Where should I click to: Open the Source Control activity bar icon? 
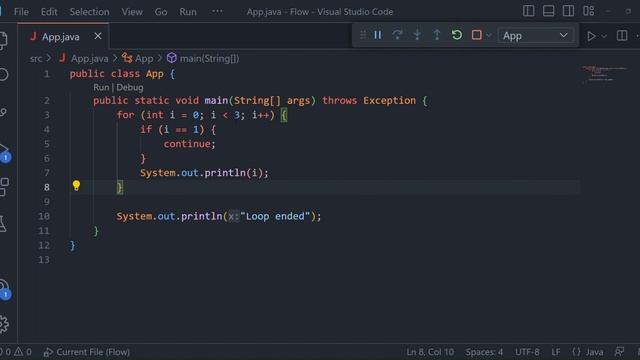pyautogui.click(x=3, y=112)
